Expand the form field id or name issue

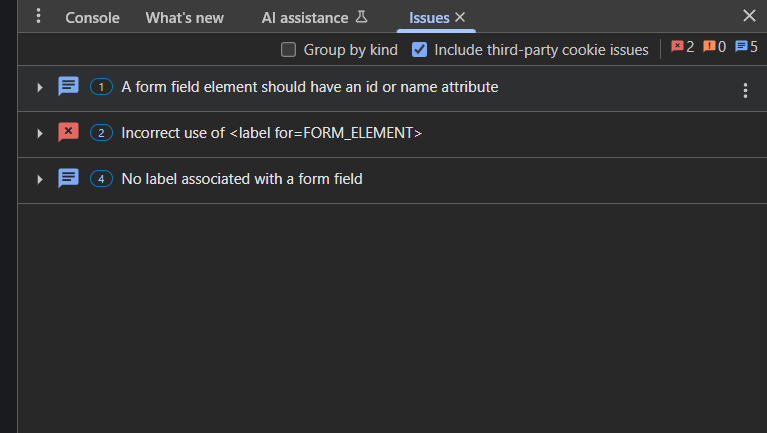tap(40, 88)
